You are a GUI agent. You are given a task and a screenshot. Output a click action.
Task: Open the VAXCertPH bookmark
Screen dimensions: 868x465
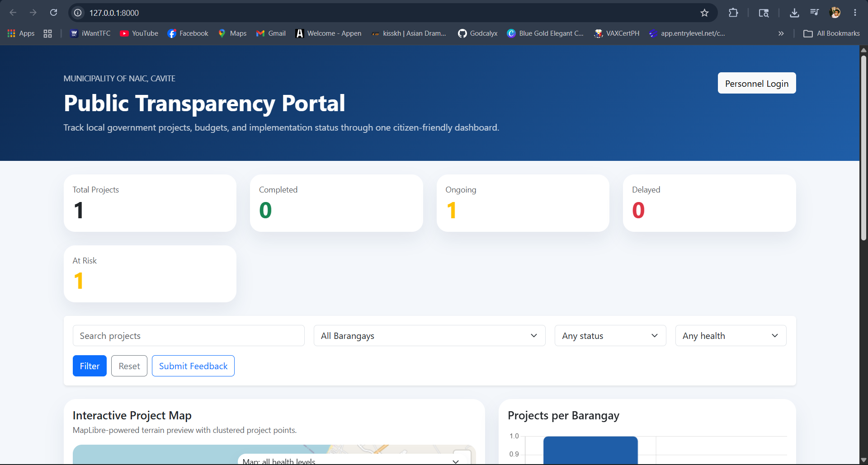coord(617,33)
